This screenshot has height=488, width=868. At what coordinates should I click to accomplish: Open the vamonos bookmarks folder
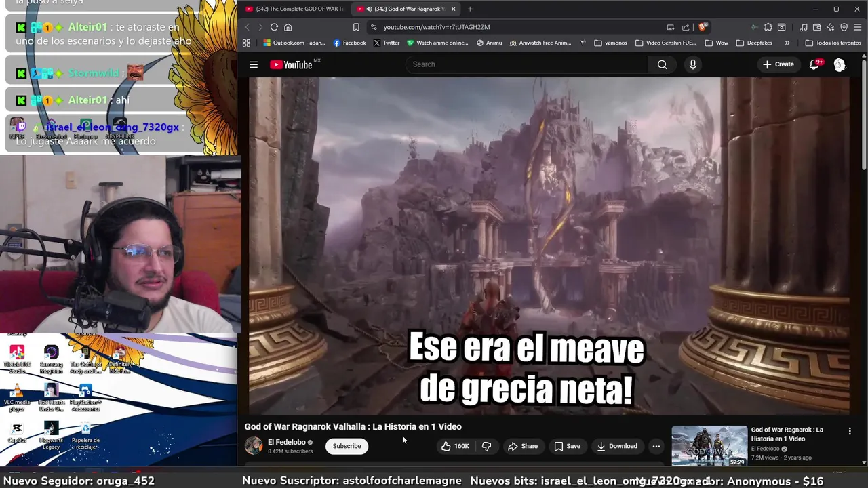point(610,43)
